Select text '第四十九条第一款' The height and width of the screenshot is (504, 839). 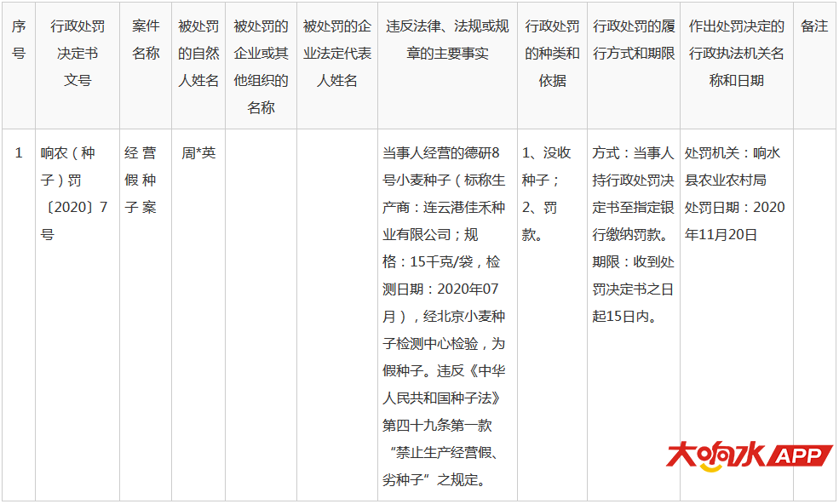pos(437,426)
